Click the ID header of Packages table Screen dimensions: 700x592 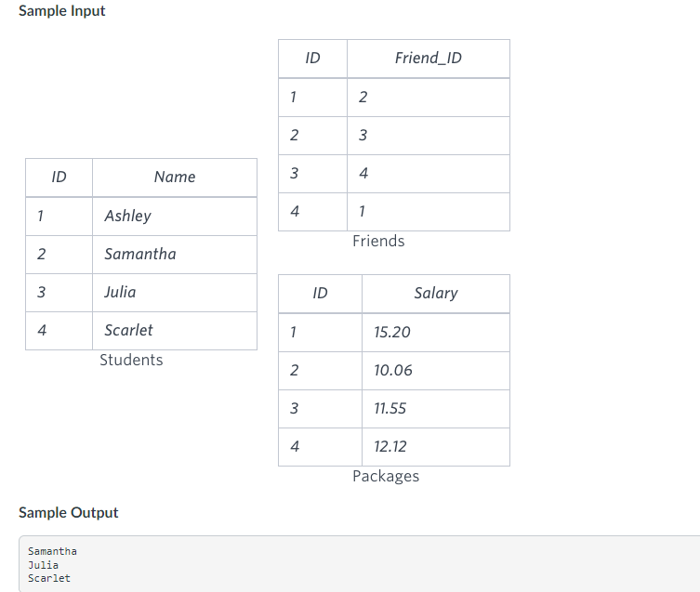pos(320,294)
